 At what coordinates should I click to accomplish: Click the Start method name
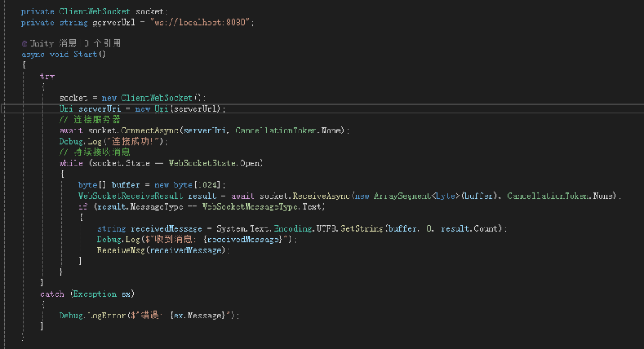[85, 55]
